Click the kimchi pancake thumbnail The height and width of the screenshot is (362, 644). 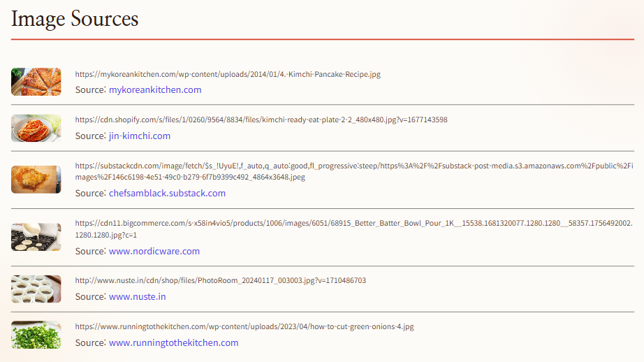tap(36, 82)
